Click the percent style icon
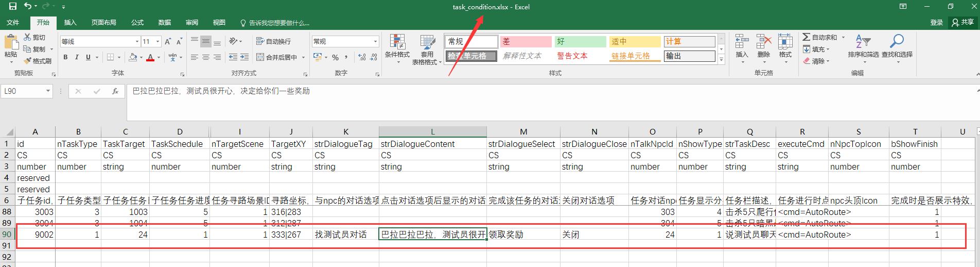 [x=335, y=57]
